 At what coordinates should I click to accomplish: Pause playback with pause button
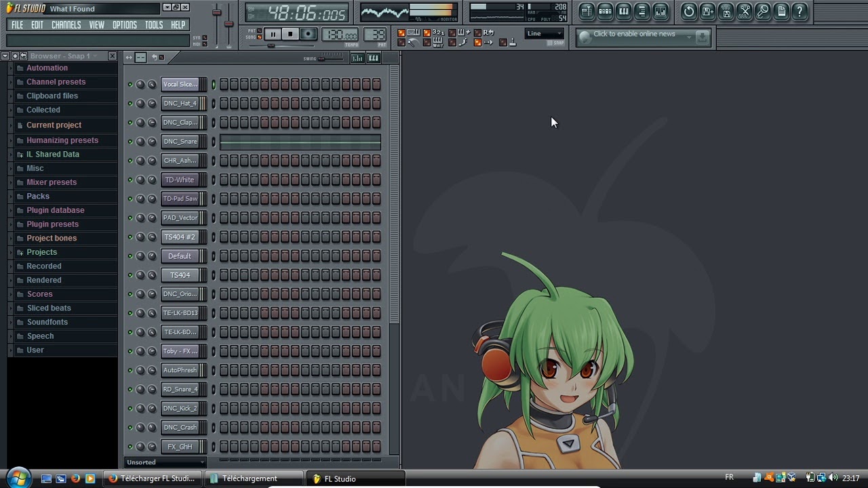273,34
